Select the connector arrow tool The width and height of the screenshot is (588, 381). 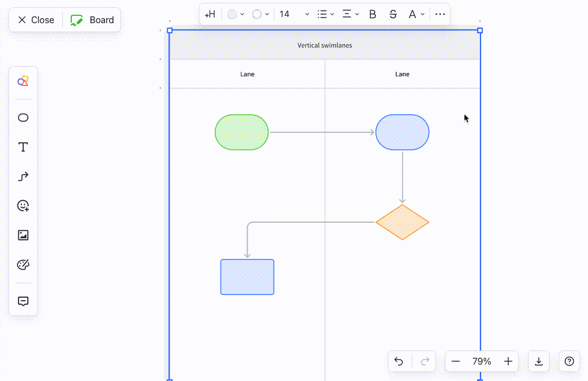coord(23,176)
